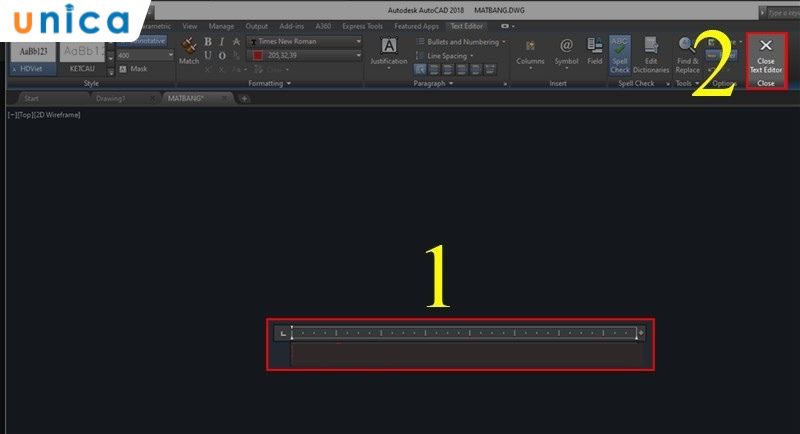Select the HDViet text style
Image resolution: width=800 pixels, height=434 pixels.
click(33, 57)
